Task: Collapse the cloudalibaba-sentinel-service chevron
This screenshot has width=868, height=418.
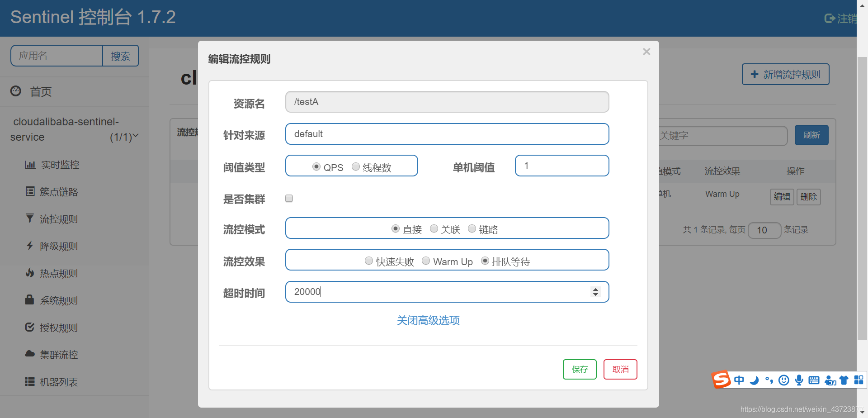Action: pos(136,136)
